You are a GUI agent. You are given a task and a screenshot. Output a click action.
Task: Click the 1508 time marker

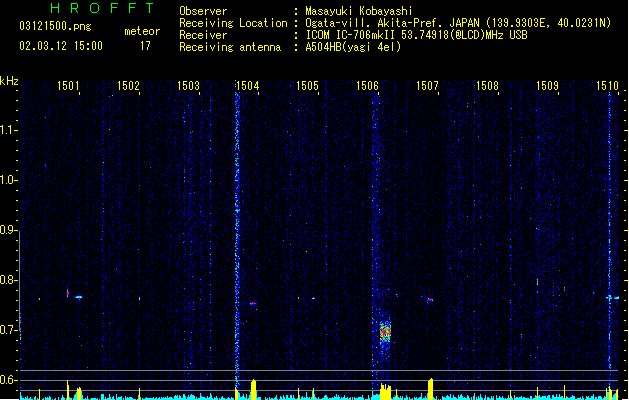point(487,85)
